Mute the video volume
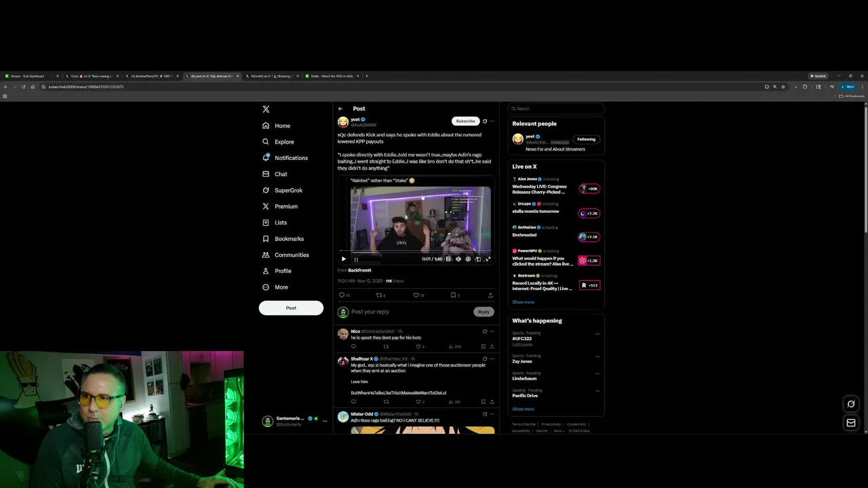 pos(458,259)
